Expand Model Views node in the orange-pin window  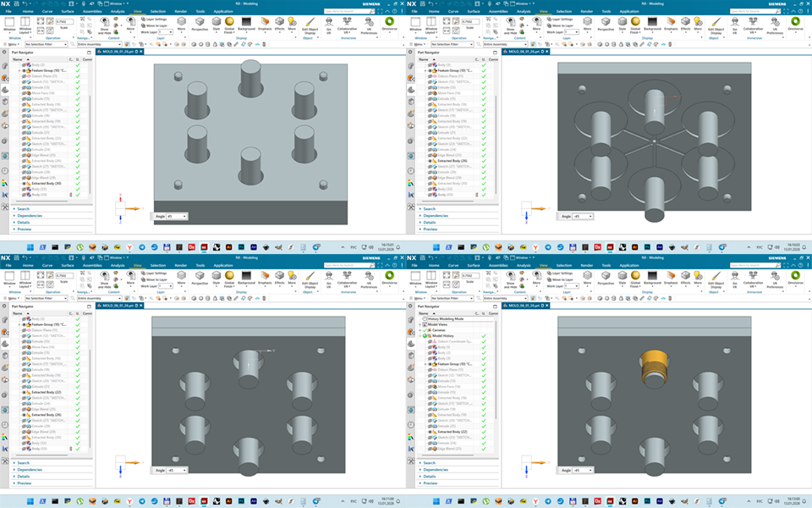pyautogui.click(x=420, y=324)
